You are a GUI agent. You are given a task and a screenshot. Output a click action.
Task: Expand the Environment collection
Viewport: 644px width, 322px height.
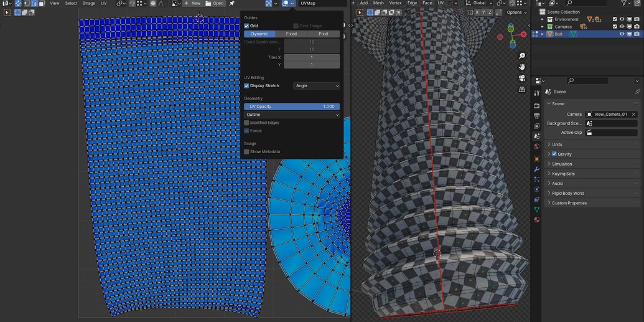[x=542, y=19]
